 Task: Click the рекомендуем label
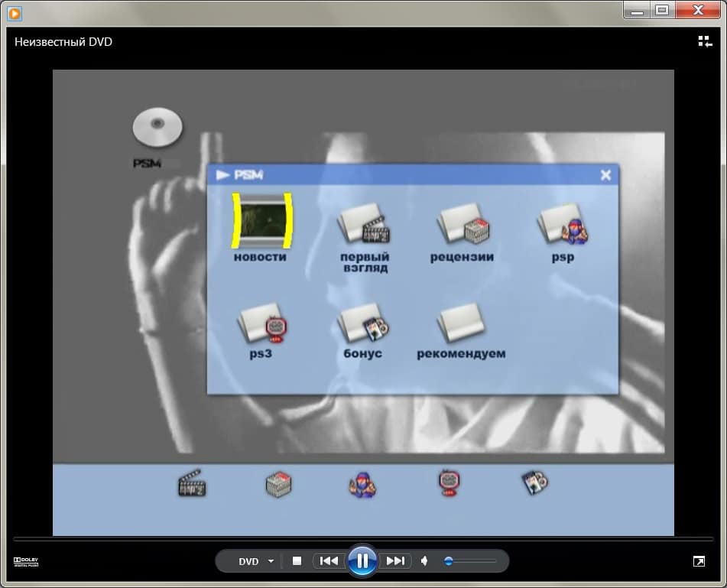(x=461, y=354)
